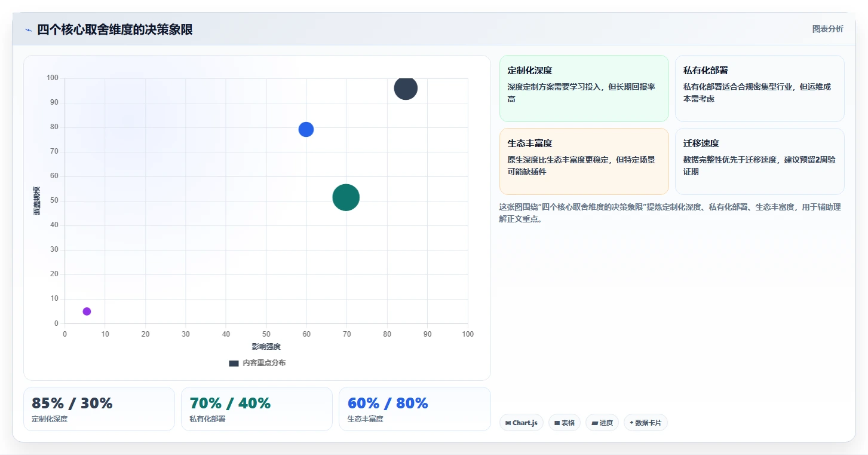The image size is (868, 455).
Task: Select the 85% / 30% stat card
Action: 99,409
